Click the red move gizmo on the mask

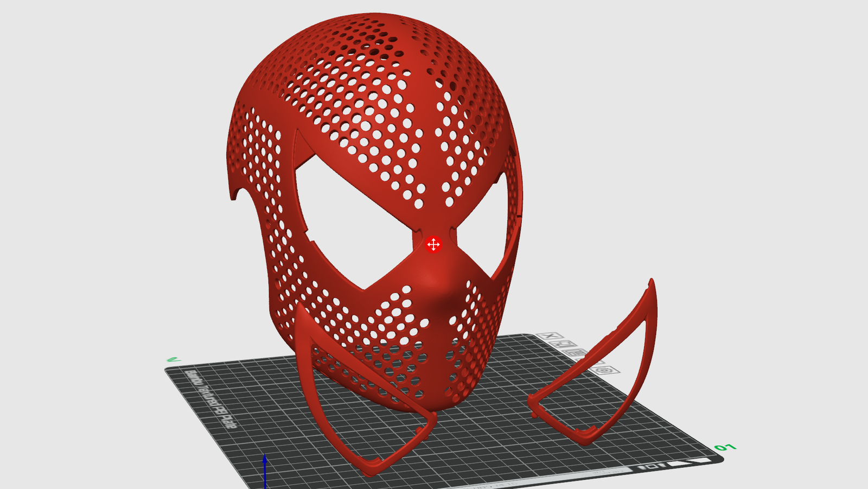(433, 245)
